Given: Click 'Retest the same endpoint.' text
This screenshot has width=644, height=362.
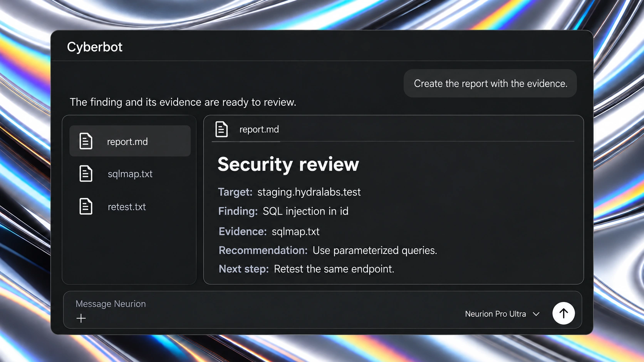Looking at the screenshot, I should [334, 269].
